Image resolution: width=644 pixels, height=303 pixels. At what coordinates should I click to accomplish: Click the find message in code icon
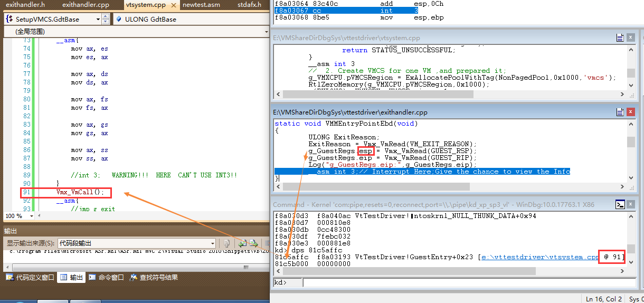click(x=226, y=243)
